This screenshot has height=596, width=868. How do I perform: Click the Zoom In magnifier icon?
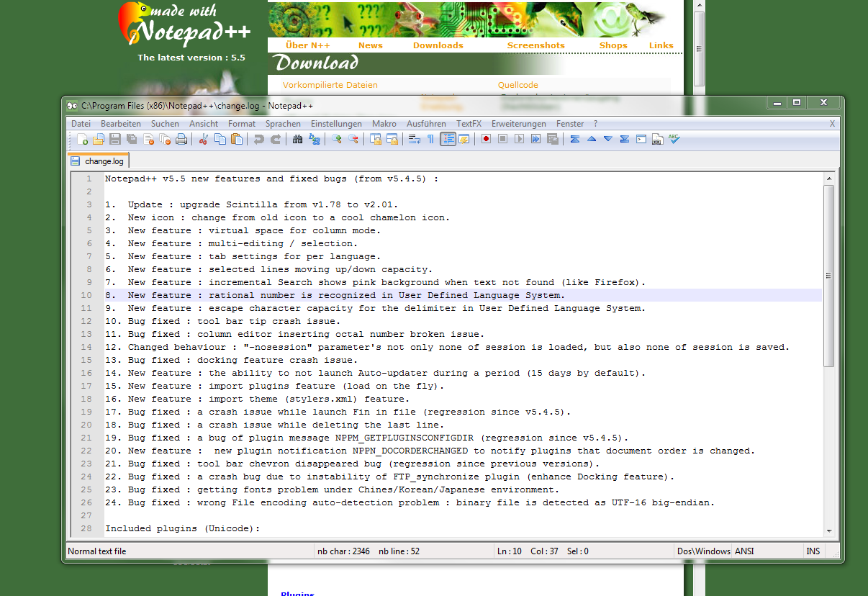tap(336, 139)
